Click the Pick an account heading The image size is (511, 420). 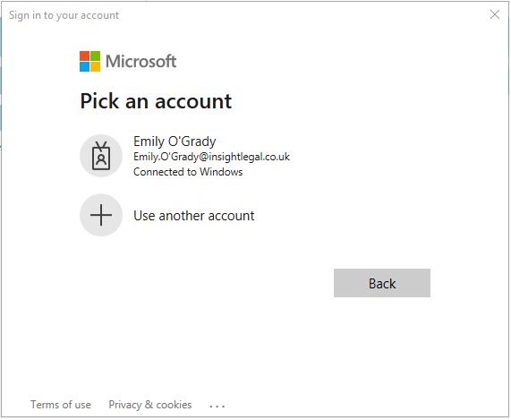156,101
